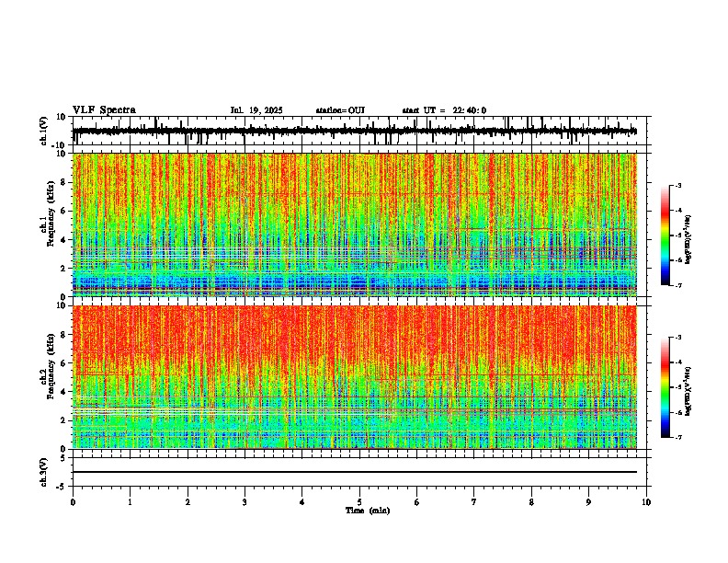The height and width of the screenshot is (563, 728).
Task: Click time axis tick label "5"
Action: click(359, 502)
